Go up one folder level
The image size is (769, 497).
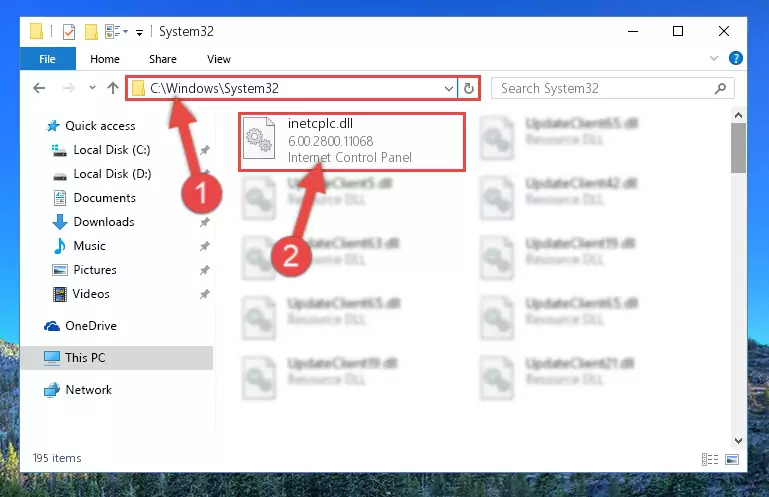click(x=113, y=88)
